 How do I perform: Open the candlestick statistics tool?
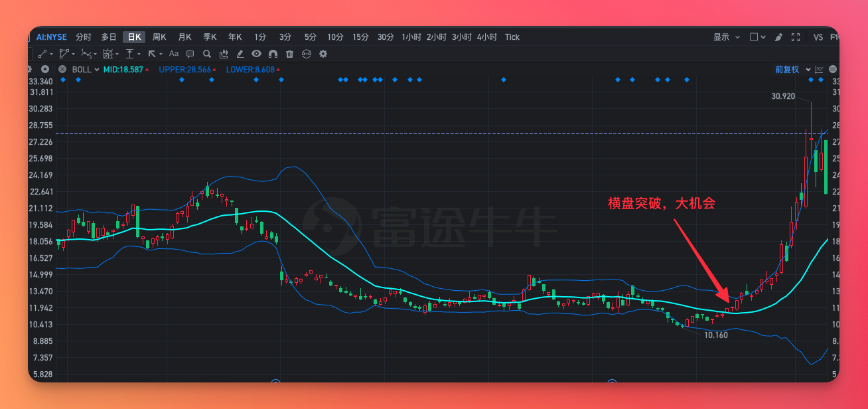point(224,54)
